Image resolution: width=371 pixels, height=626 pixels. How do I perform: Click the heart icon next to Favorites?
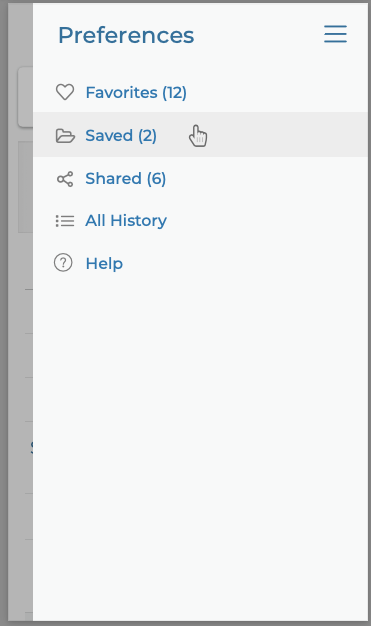coord(65,92)
